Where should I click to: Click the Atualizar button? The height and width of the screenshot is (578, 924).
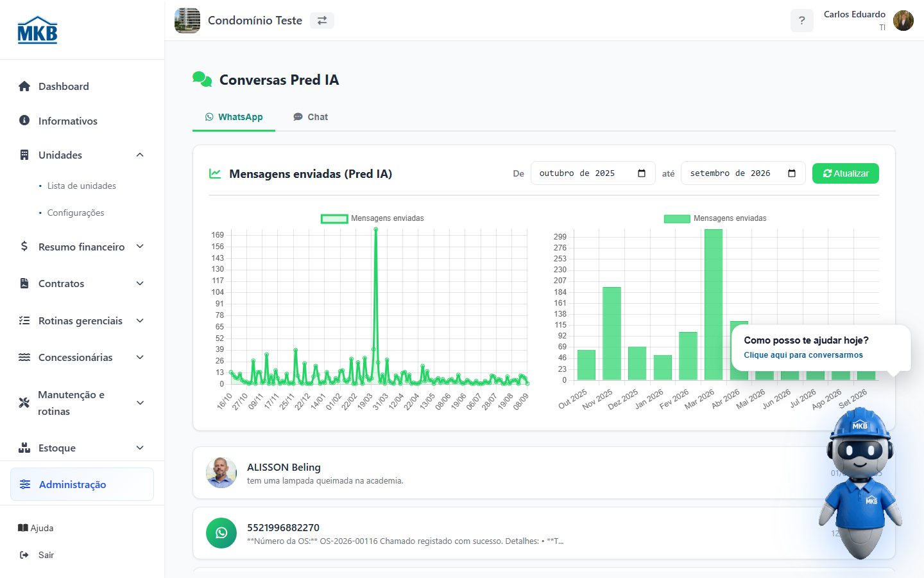pyautogui.click(x=846, y=173)
